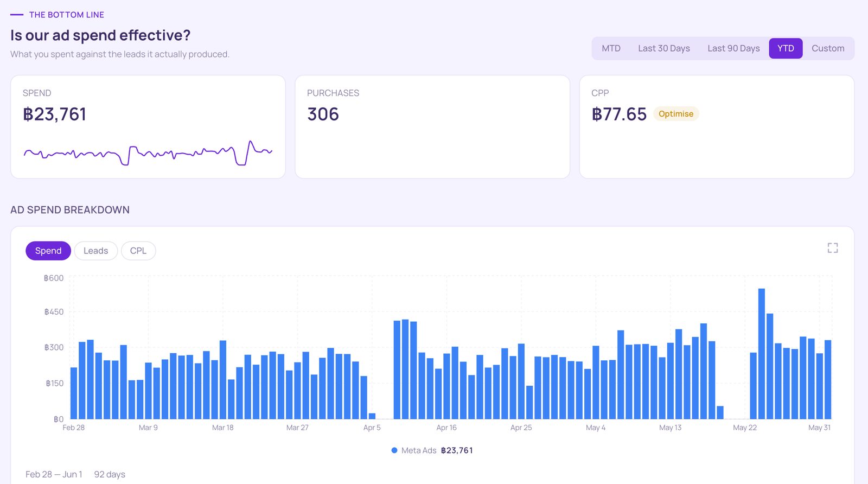The height and width of the screenshot is (484, 868).
Task: Click the AD SPEND BREAKDOWN heading
Action: tap(70, 210)
